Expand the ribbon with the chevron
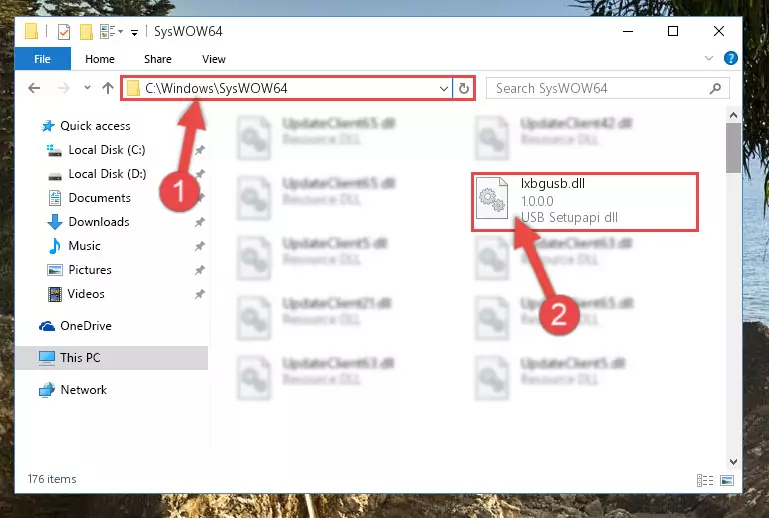This screenshot has height=518, width=769. [709, 58]
